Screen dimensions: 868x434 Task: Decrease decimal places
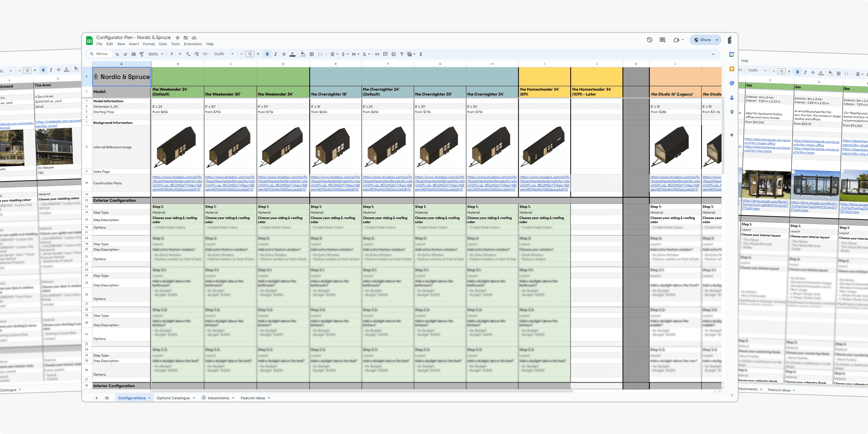(x=188, y=54)
